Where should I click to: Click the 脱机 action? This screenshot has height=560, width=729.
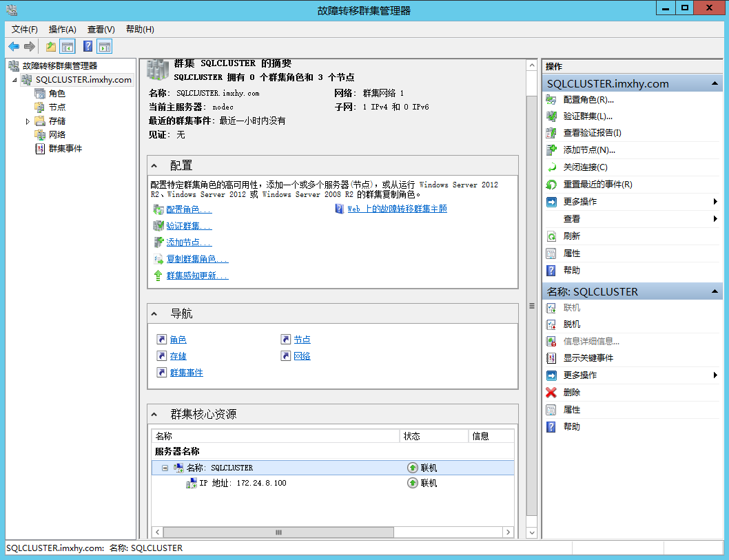coord(571,324)
